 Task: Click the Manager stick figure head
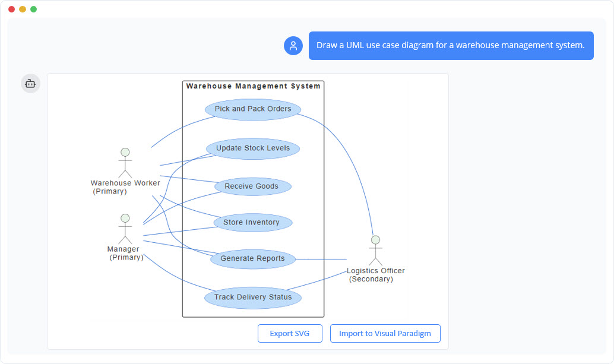(x=125, y=218)
